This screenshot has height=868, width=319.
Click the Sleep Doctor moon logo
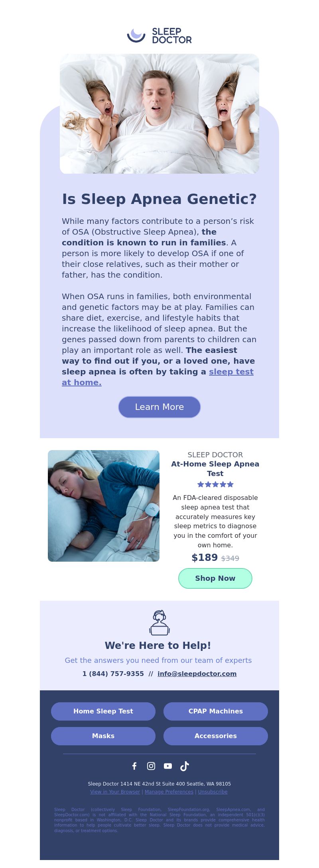(136, 35)
